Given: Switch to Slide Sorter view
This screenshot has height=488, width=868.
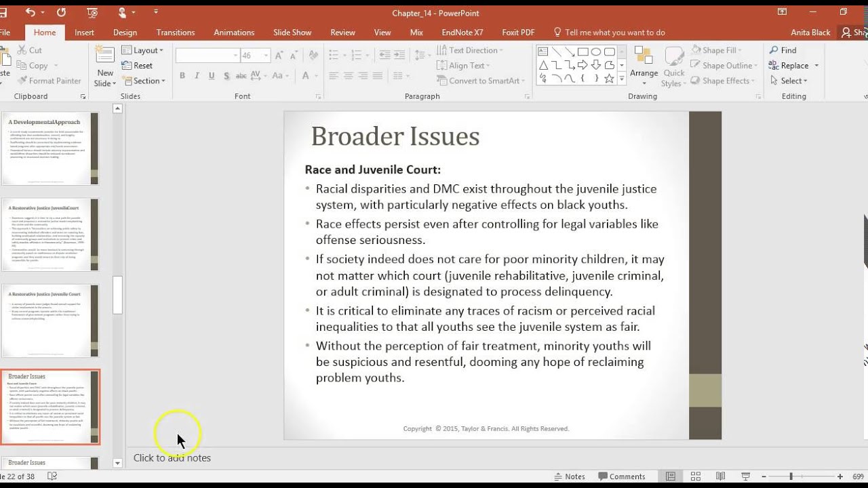Looking at the screenshot, I should (x=695, y=476).
